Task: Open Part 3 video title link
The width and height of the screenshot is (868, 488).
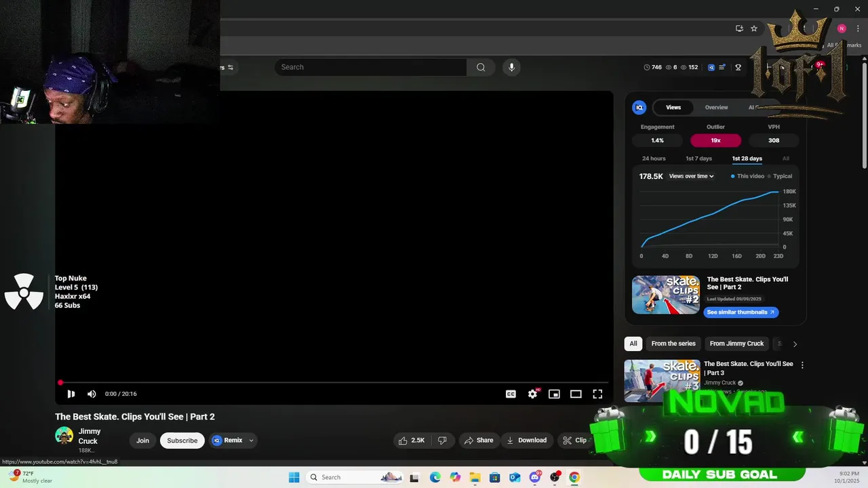Action: click(748, 368)
